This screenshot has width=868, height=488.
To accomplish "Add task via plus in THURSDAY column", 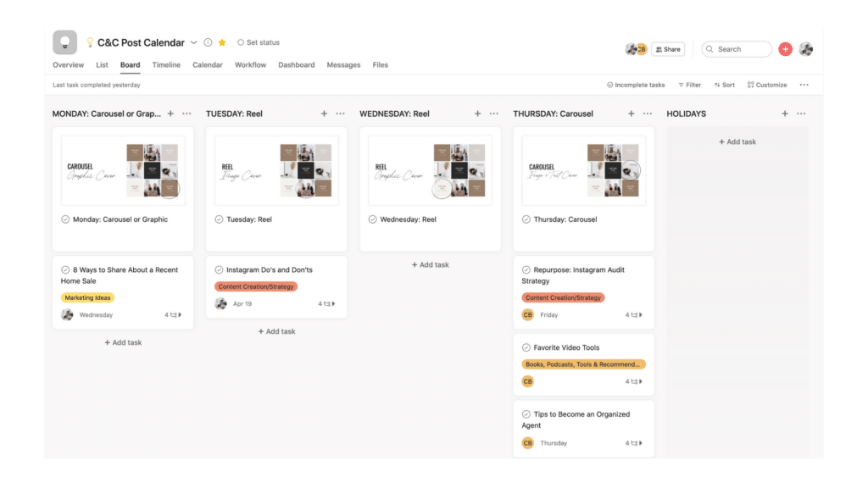I will click(631, 114).
